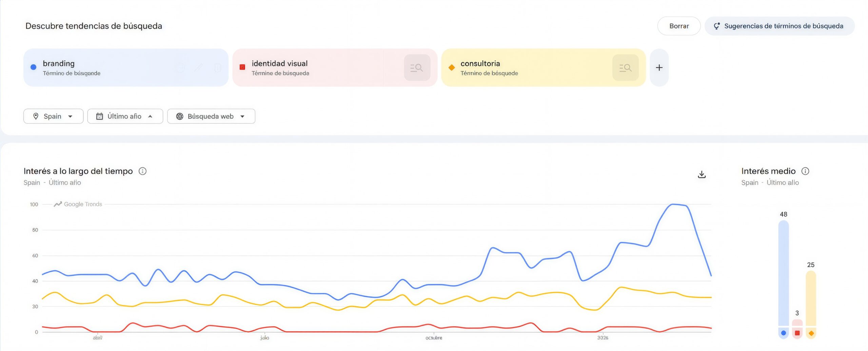The image size is (868, 351).
Task: Click the Google Trends logo in chart
Action: [x=78, y=204]
